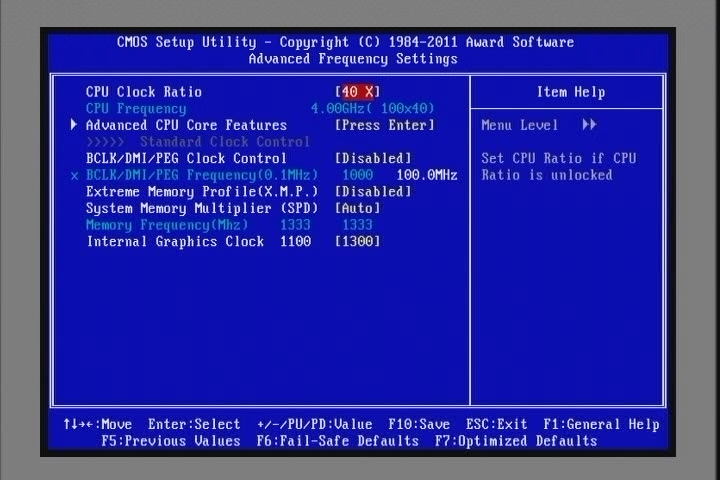Click the Memory Frequency(Mhz) label
The width and height of the screenshot is (720, 480).
(x=167, y=225)
